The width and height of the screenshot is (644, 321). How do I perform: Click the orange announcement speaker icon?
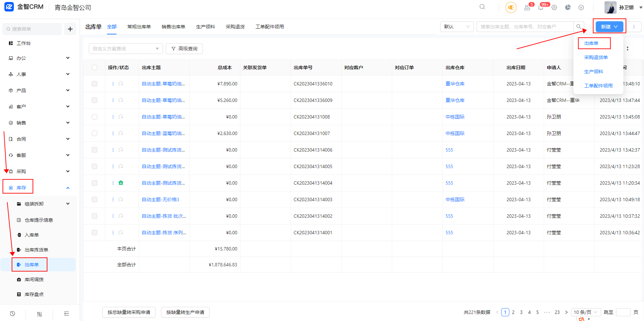(511, 7)
